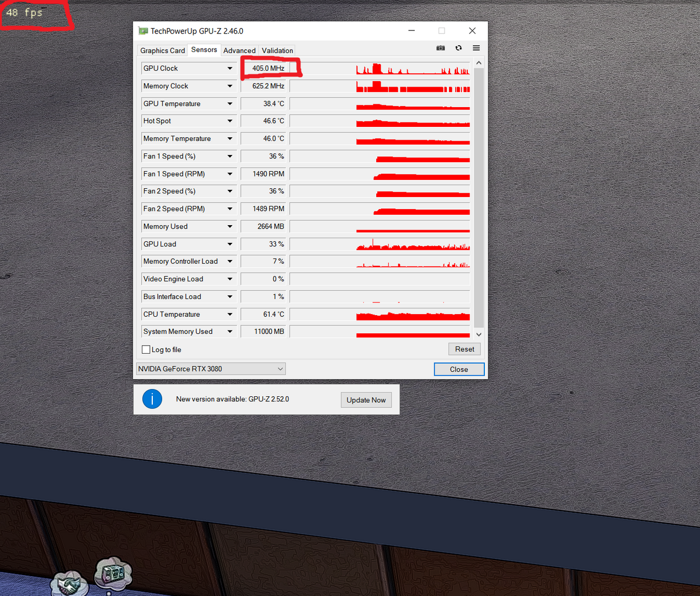
Task: Switch to the Advanced tab
Action: [239, 50]
